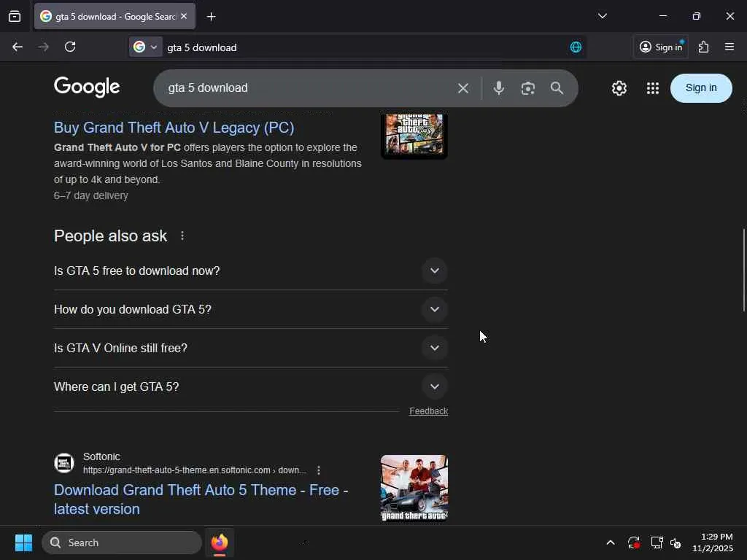This screenshot has height=560, width=747.
Task: Open Firefox recent browsing view icon
Action: coord(15,17)
